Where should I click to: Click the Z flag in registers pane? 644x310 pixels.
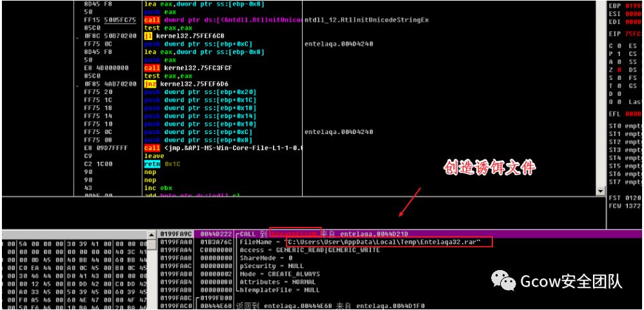coord(616,70)
